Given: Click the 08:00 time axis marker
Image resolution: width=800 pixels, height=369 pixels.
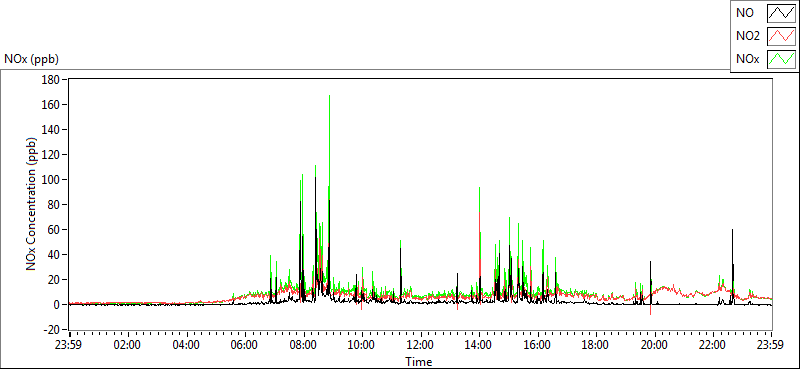Looking at the screenshot, I should point(303,344).
